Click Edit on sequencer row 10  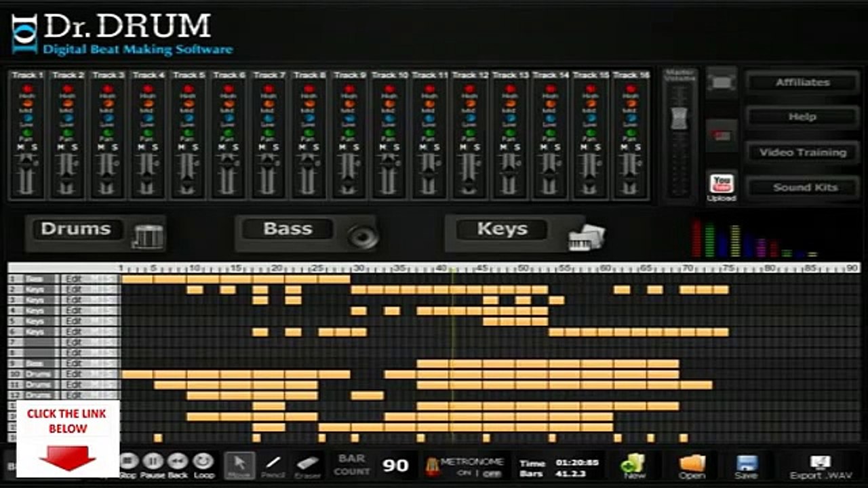(x=75, y=374)
